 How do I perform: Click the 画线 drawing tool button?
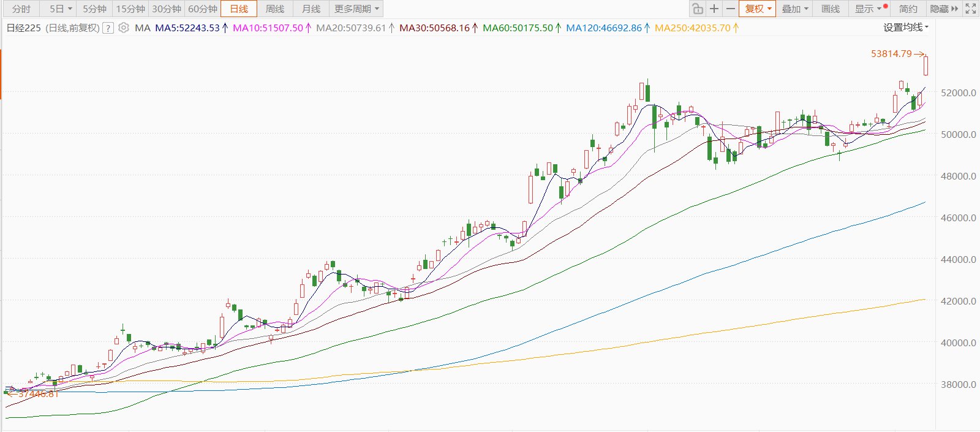point(831,9)
